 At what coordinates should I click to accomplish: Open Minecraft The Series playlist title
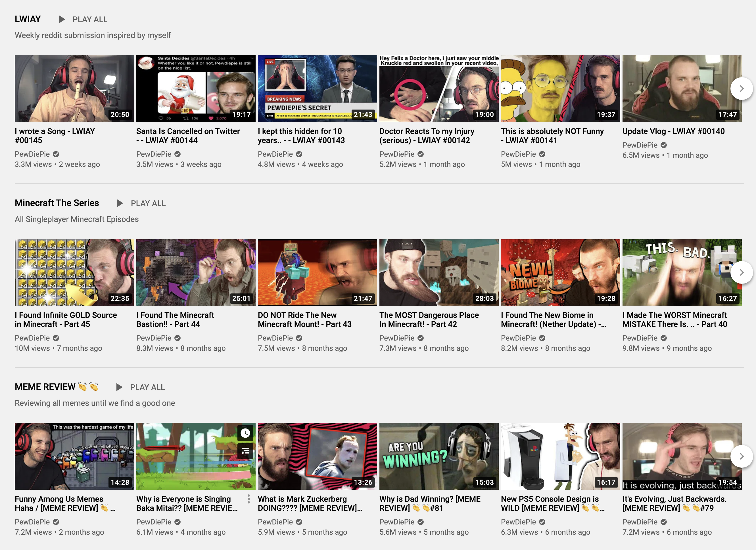point(57,203)
